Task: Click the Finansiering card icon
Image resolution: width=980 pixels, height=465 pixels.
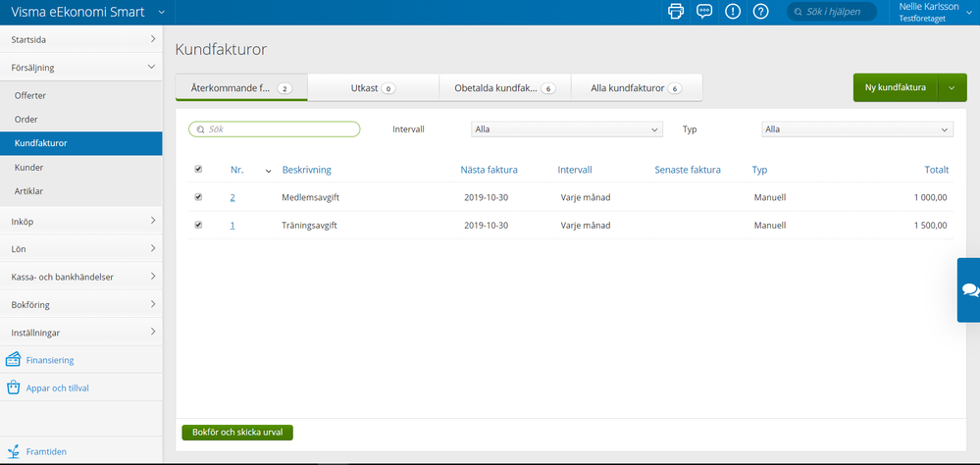Action: click(14, 360)
